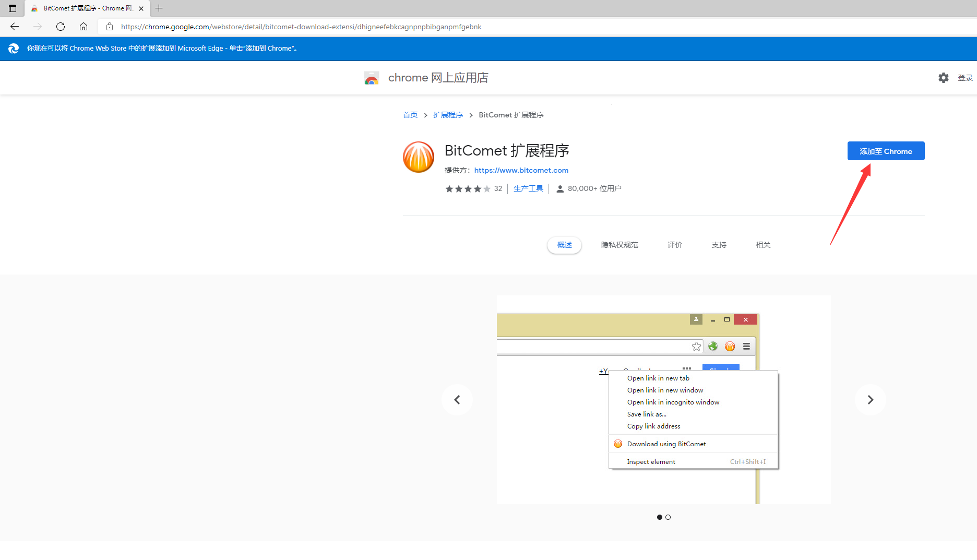Open web store settings gear
This screenshot has height=560, width=977.
click(x=943, y=78)
